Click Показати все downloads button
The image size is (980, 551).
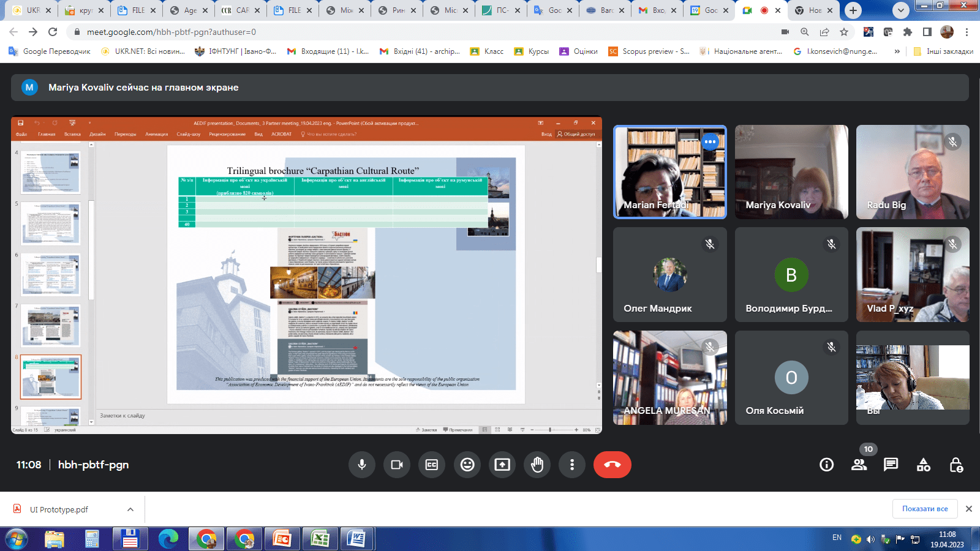(x=924, y=509)
